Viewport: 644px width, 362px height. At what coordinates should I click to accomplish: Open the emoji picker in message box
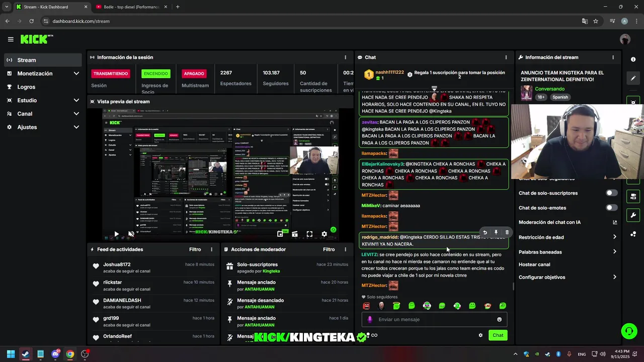[499, 319]
